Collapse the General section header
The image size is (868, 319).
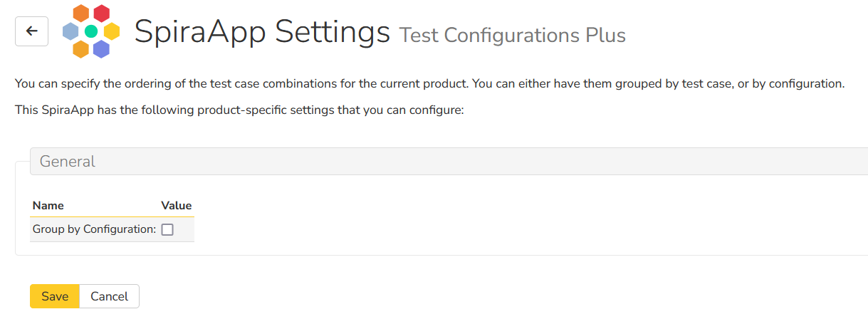(68, 162)
